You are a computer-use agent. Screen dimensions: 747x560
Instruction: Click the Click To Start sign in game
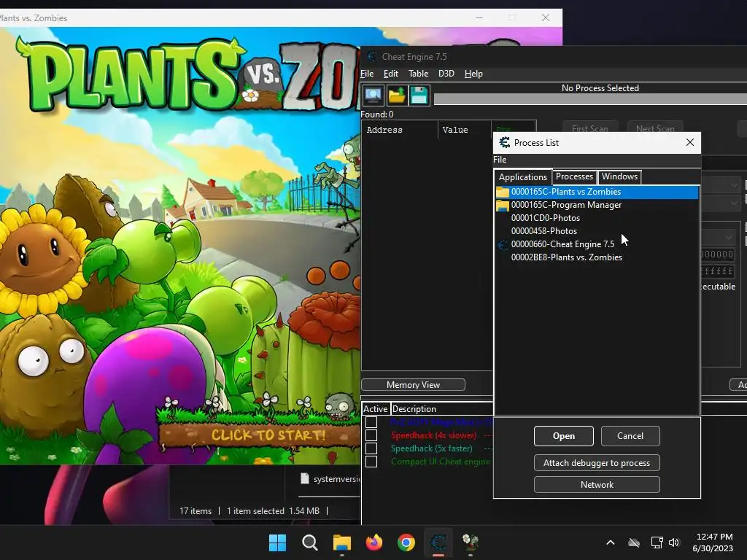(x=268, y=435)
